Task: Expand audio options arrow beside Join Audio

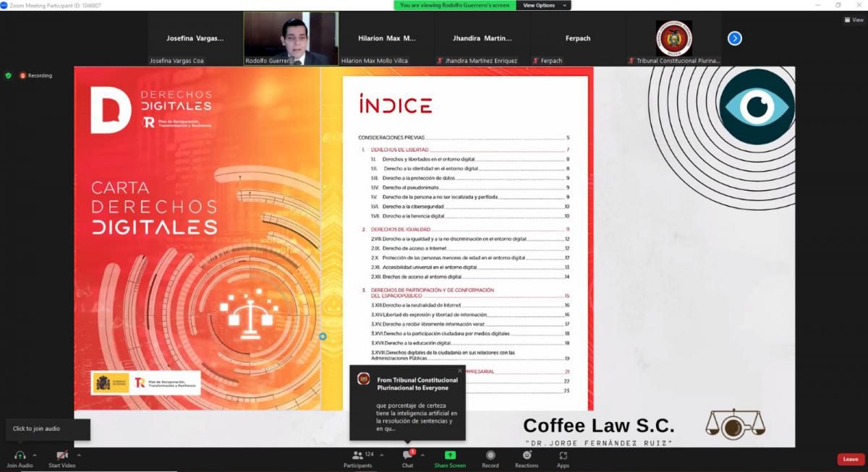Action: tap(35, 455)
